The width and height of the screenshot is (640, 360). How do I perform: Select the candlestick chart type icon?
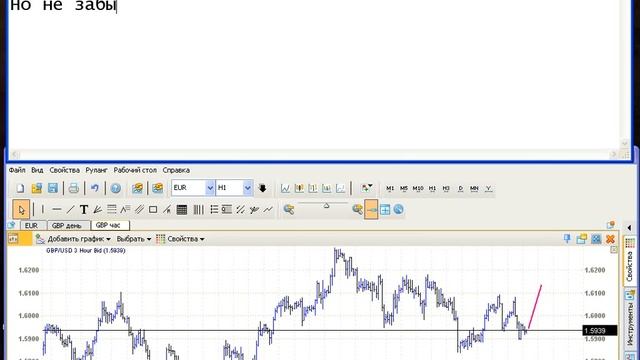[x=299, y=188]
